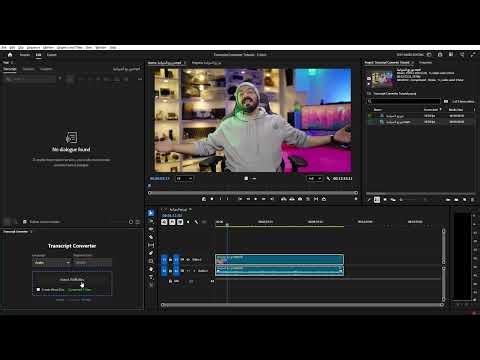The height and width of the screenshot is (360, 480).
Task: Switch Project panel to icon view
Action: 385,200
